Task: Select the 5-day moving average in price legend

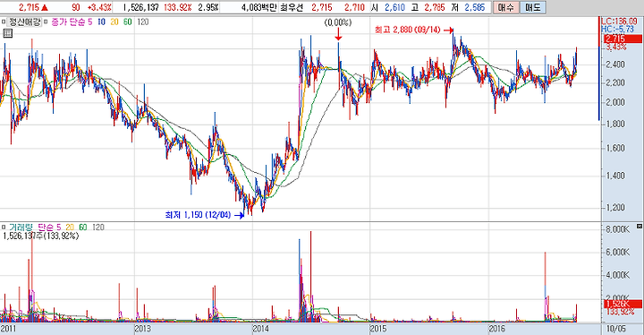Action: [90, 22]
